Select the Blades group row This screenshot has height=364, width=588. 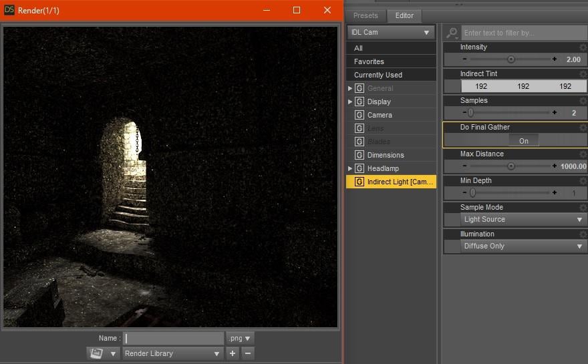click(x=391, y=142)
